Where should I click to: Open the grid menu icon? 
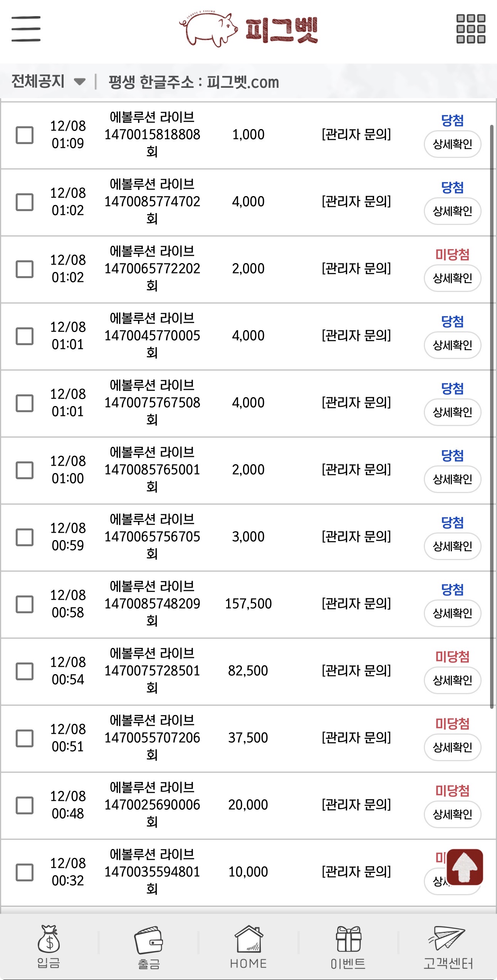pyautogui.click(x=470, y=29)
